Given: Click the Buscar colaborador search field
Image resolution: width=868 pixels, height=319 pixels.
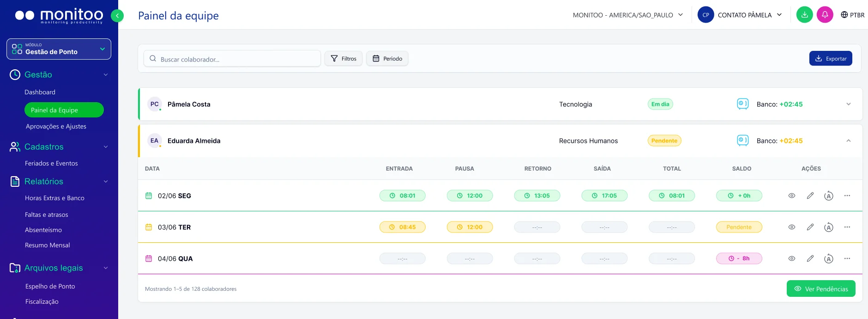Looking at the screenshot, I should pos(232,59).
